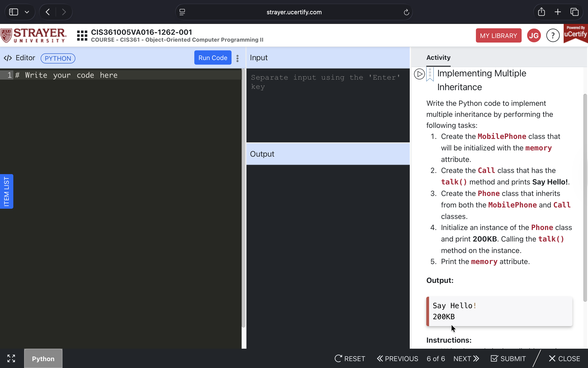588x368 pixels.
Task: Click the Input text area
Action: point(328,105)
